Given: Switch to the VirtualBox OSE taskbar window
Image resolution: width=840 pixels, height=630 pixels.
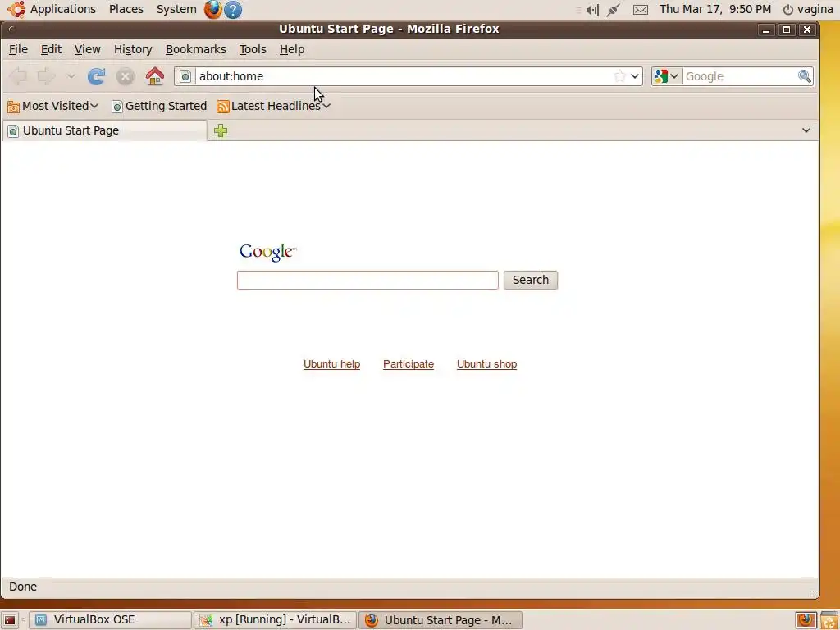Looking at the screenshot, I should coord(111,620).
